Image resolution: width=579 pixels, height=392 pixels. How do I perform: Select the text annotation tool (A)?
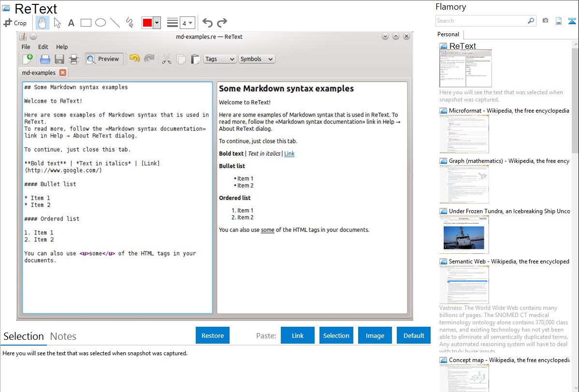pyautogui.click(x=71, y=23)
